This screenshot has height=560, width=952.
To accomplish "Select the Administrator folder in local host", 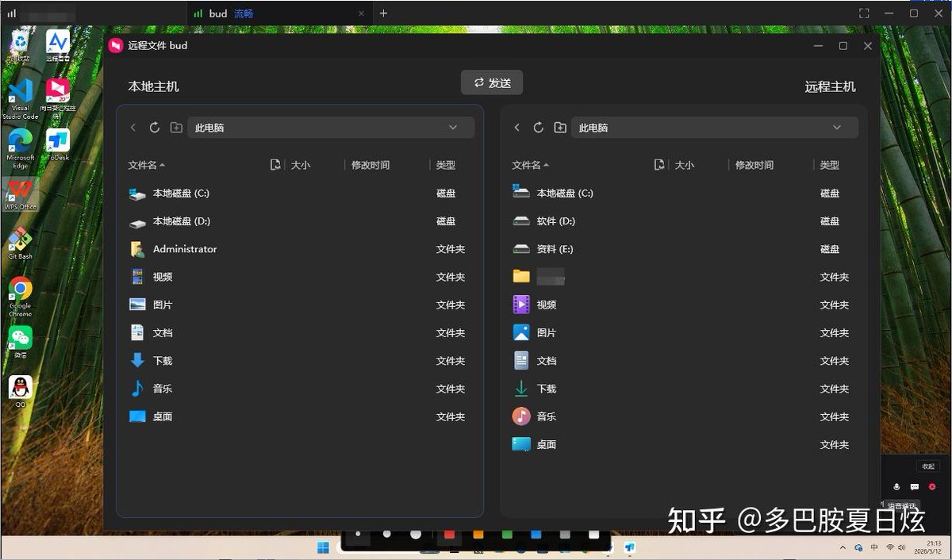I will pyautogui.click(x=300, y=249).
